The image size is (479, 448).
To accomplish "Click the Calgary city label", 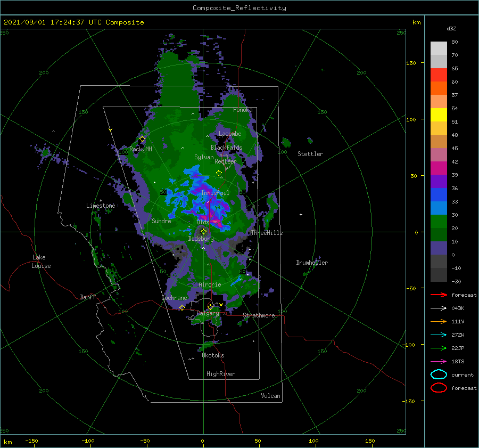I will [208, 313].
